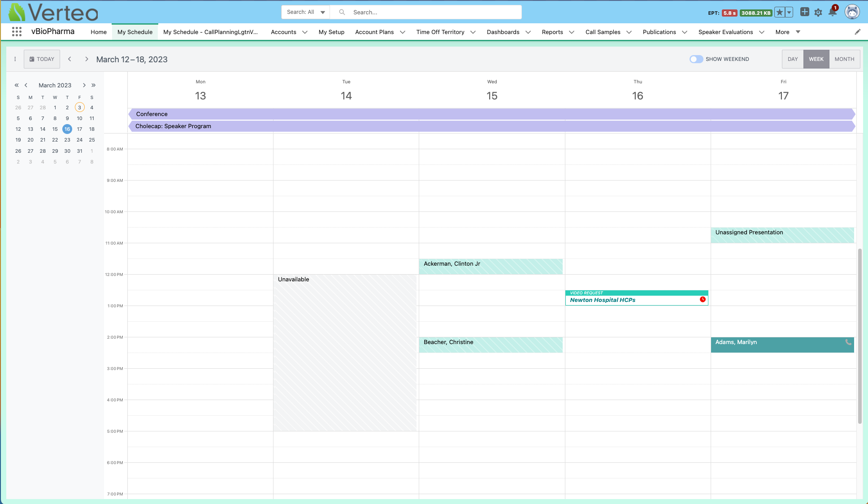Click the edit navigation pencil icon
Image resolution: width=868 pixels, height=504 pixels.
pos(857,32)
